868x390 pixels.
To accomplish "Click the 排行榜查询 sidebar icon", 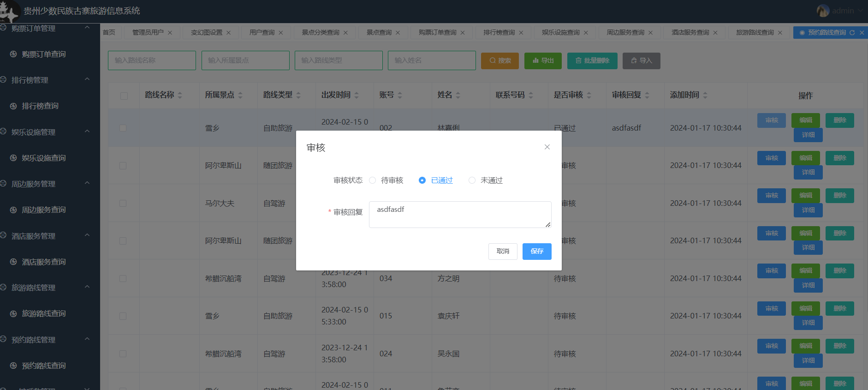I will (x=13, y=106).
